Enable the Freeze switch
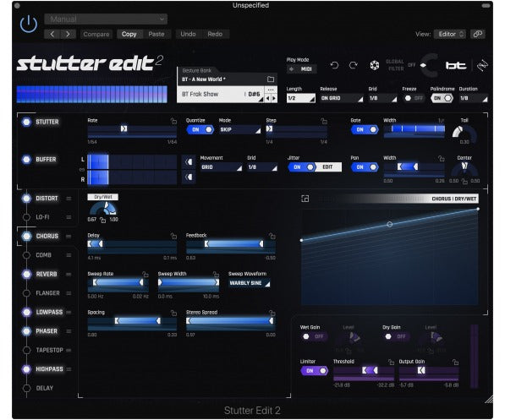 pyautogui.click(x=414, y=98)
